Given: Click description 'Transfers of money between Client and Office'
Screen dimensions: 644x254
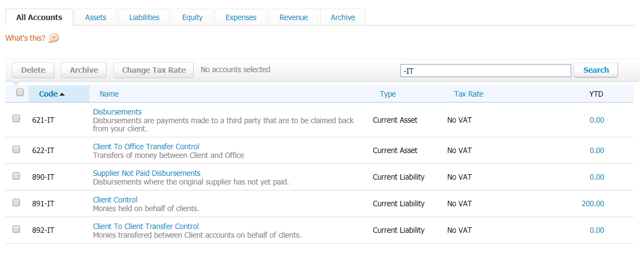Looking at the screenshot, I should coord(168,155).
